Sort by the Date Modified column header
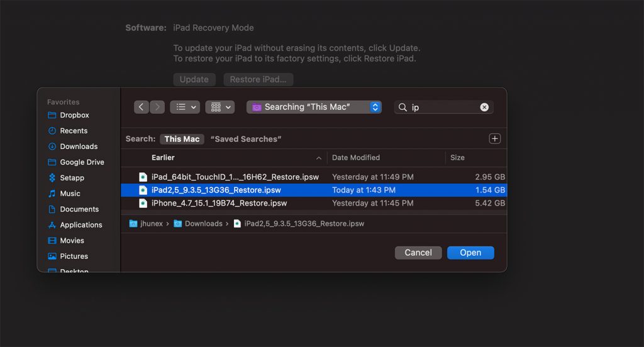The image size is (644, 347). coord(356,158)
